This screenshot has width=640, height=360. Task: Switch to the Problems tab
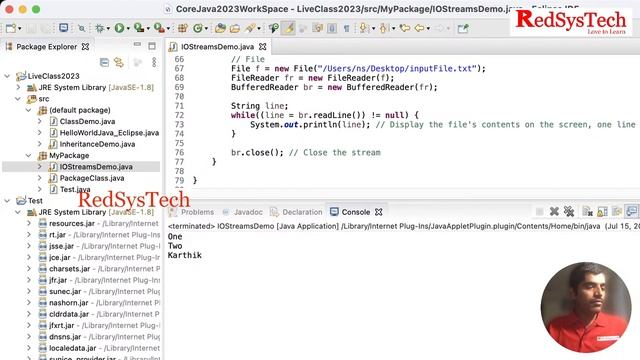[197, 212]
